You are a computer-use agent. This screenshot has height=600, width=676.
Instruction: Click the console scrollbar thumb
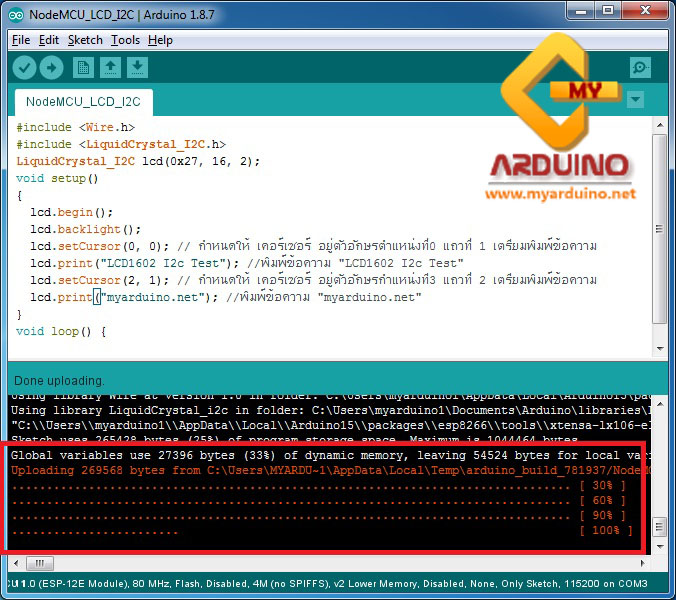tap(659, 526)
